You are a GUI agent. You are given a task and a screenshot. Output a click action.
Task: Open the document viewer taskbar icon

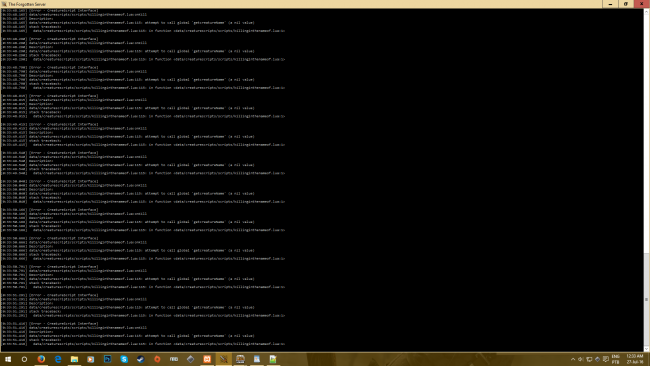257,359
